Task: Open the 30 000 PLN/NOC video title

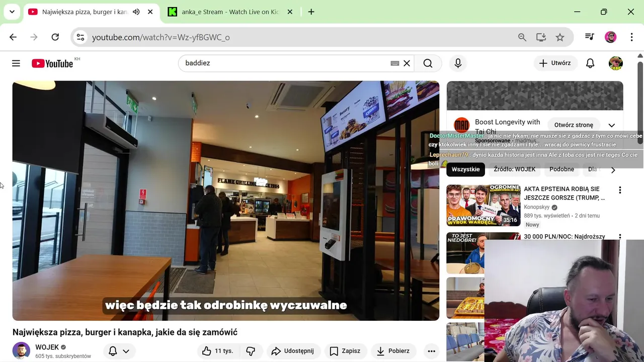Action: pos(565,236)
